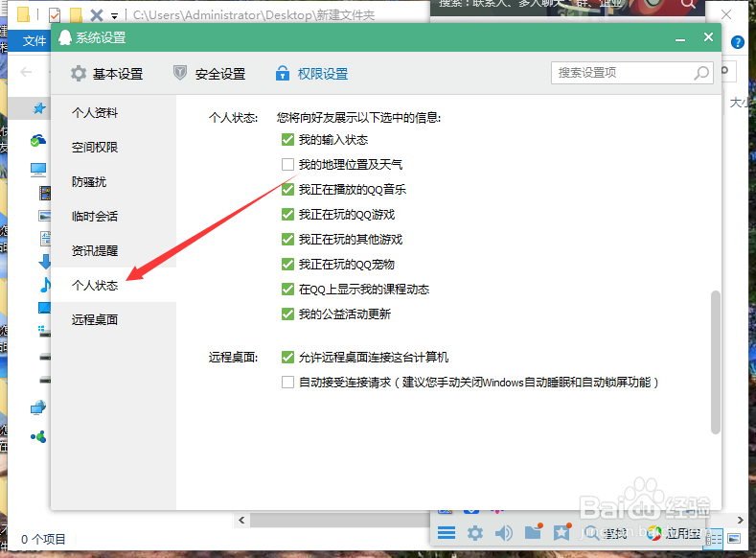Enable 我的地理位置及天气 checkbox

point(287,165)
